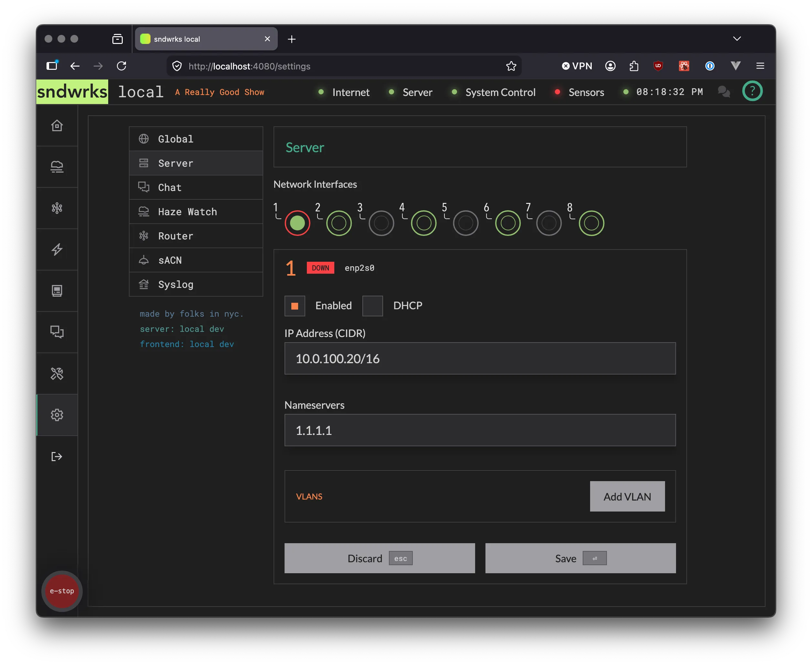The image size is (812, 665).
Task: Open the tools wrench sidebar icon
Action: [x=57, y=374]
